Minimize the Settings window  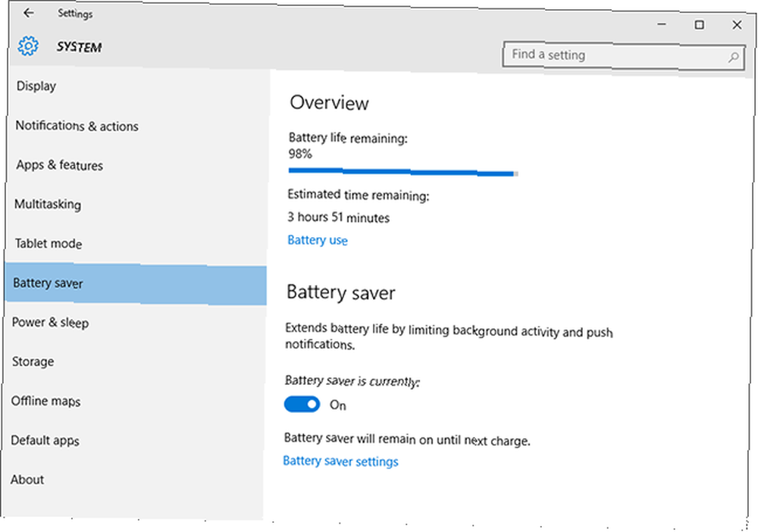(x=662, y=23)
